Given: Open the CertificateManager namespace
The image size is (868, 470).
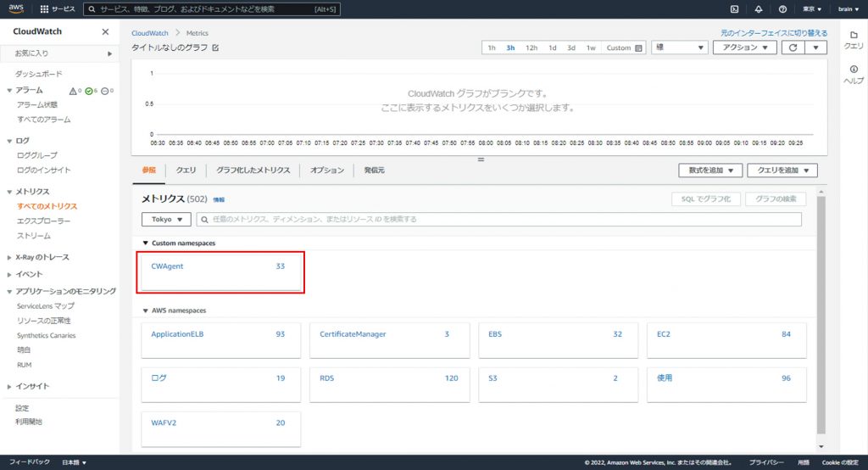Looking at the screenshot, I should click(x=389, y=339).
